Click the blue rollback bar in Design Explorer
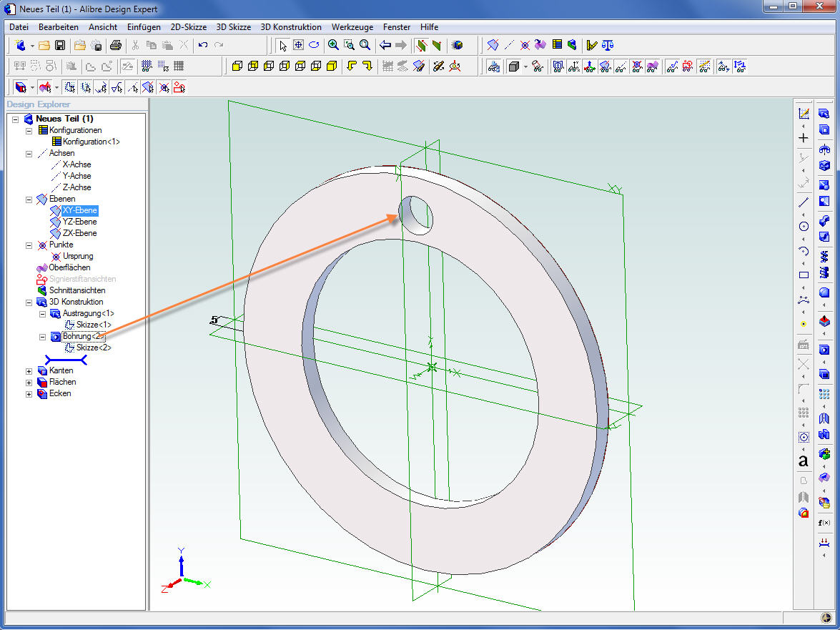The width and height of the screenshot is (840, 630). [66, 360]
